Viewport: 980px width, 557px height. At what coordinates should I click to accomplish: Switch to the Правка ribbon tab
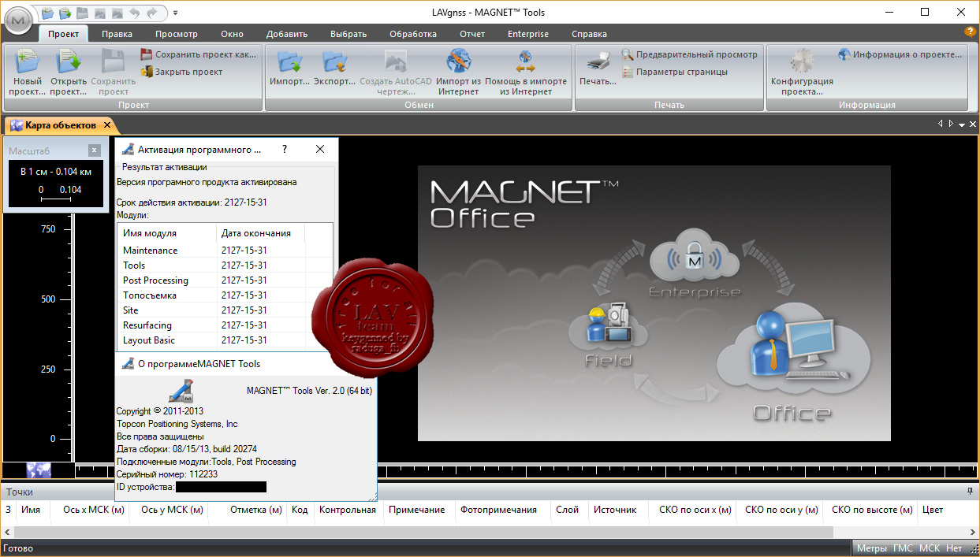coord(117,34)
